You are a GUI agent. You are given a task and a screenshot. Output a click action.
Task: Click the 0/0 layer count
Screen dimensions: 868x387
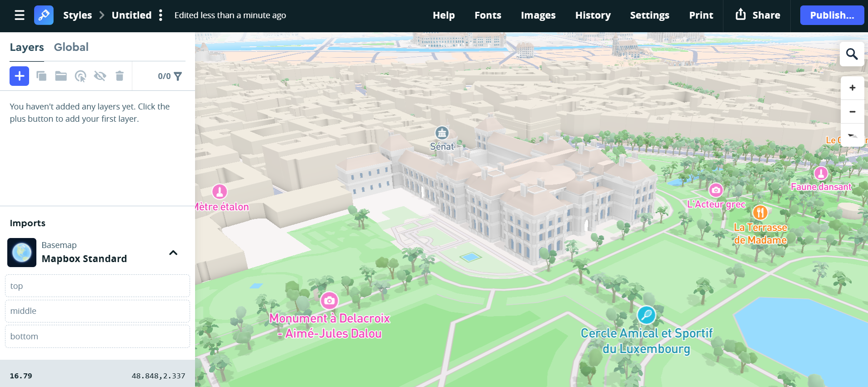click(164, 76)
